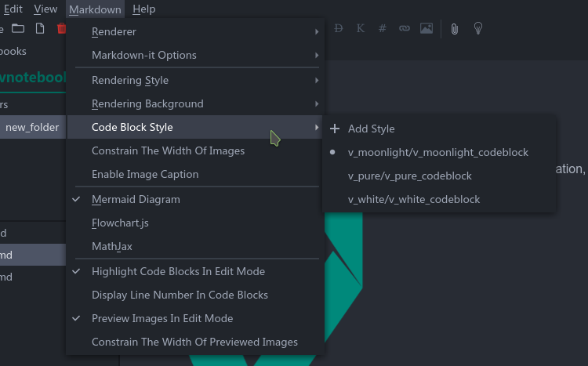This screenshot has height=366, width=588.
Task: Pick the v_white/v_white_codeblock style
Action: click(x=439, y=200)
